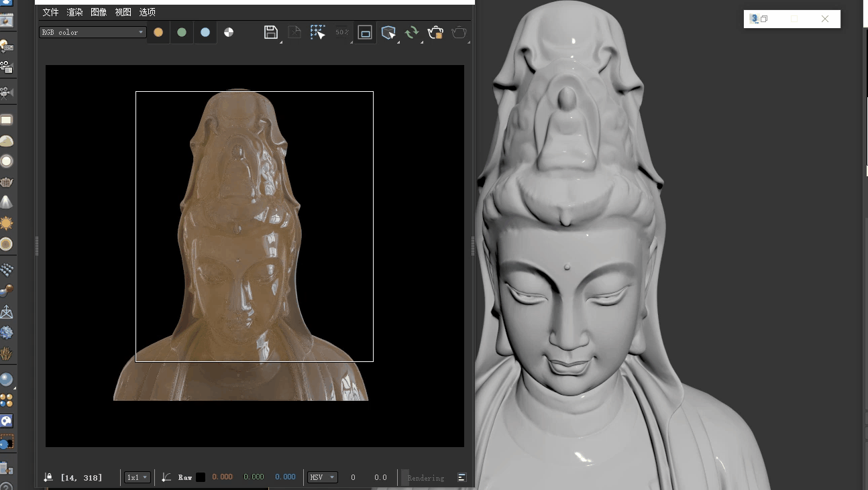
Task: Switch to mono alpha channel view
Action: point(229,32)
